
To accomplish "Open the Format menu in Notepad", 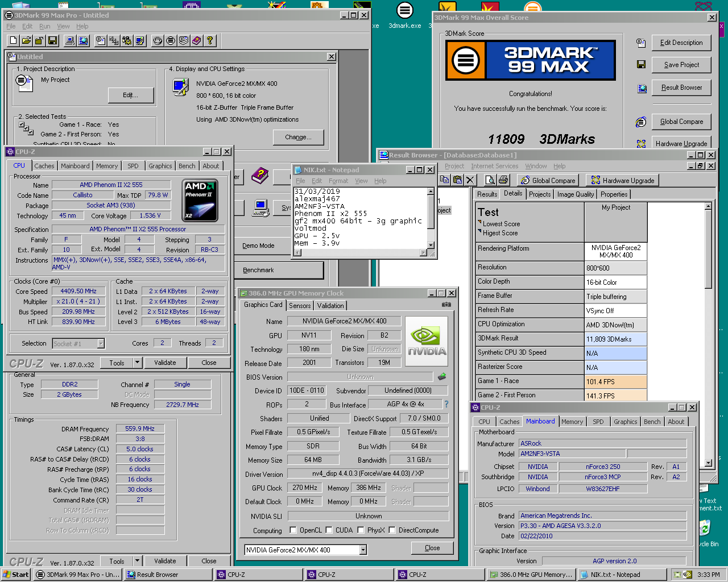I will click(x=338, y=181).
